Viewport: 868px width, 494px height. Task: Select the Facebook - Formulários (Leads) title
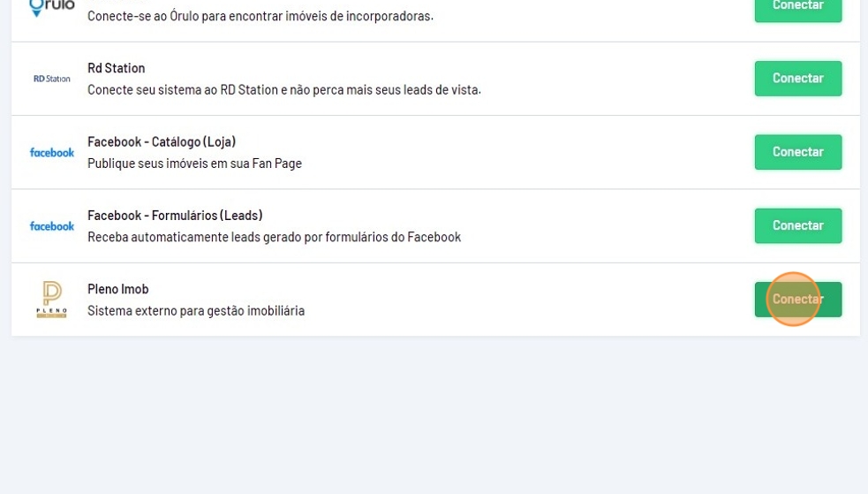tap(175, 216)
